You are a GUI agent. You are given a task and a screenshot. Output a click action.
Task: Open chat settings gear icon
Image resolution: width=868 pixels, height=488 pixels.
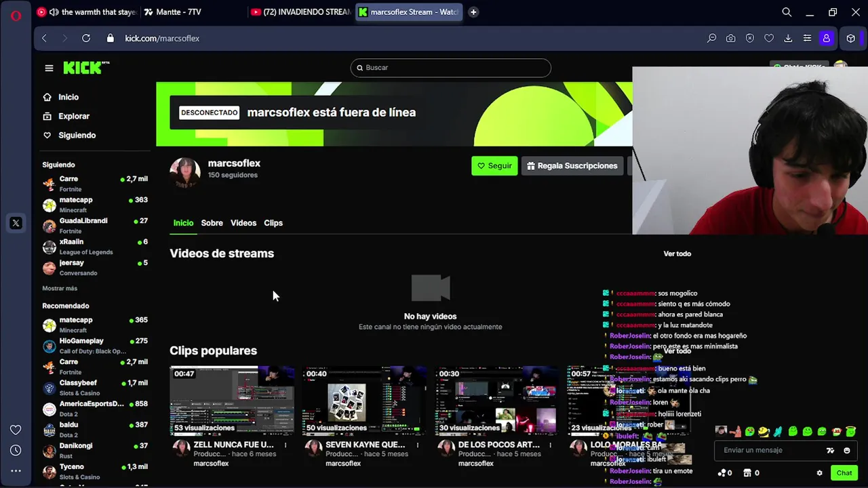click(819, 473)
